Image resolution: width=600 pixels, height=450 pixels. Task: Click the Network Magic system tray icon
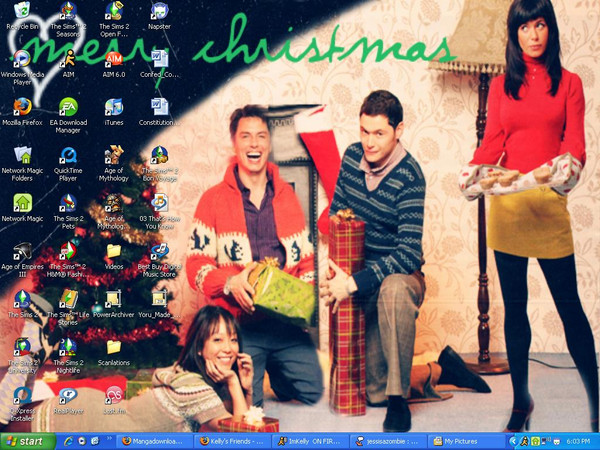536,442
